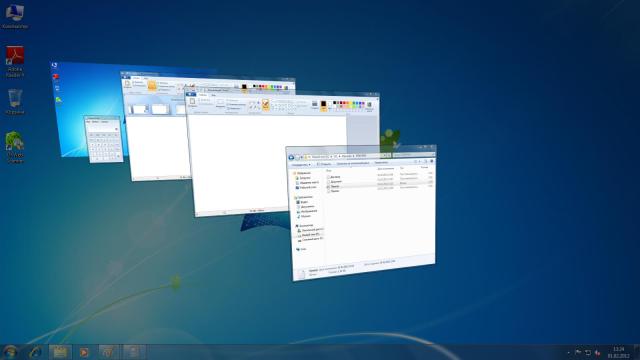Select Favorites in the Explorer navigation tree
This screenshot has width=640, height=360.
[303, 173]
